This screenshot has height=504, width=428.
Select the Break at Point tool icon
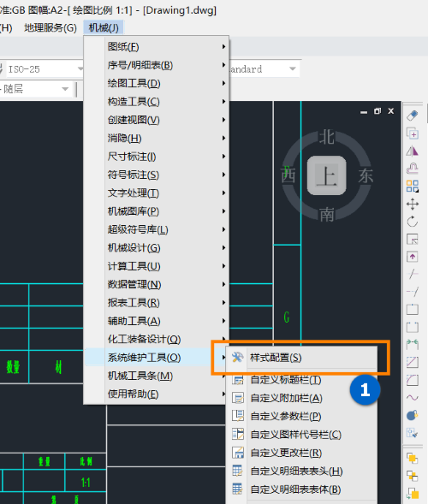tap(413, 310)
